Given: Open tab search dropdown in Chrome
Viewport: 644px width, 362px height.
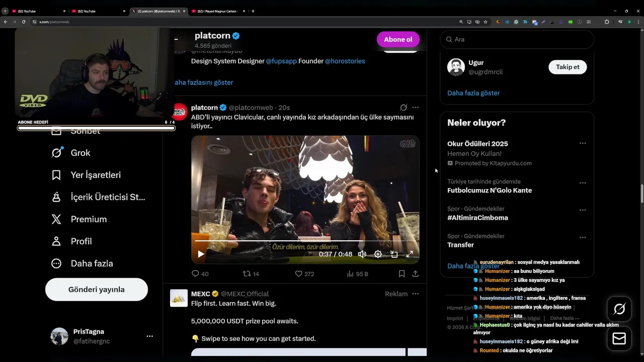Looking at the screenshot, I should point(5,11).
